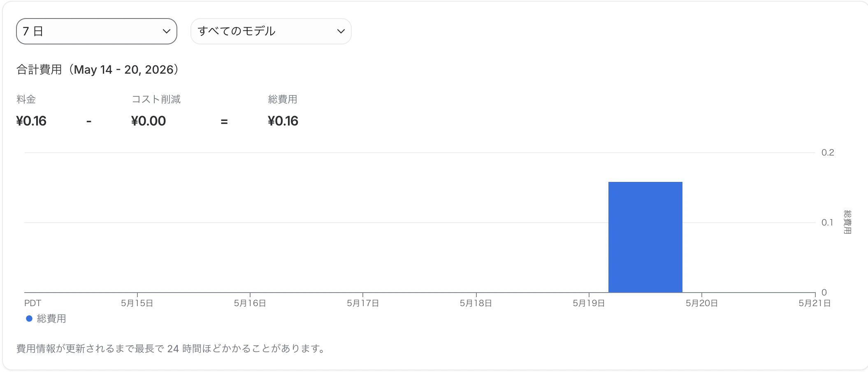
Task: Click the 5月16日 axis label
Action: [250, 303]
